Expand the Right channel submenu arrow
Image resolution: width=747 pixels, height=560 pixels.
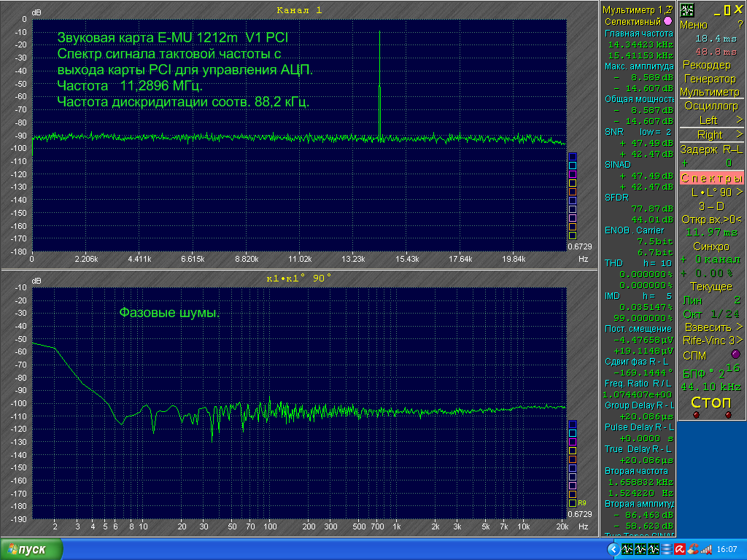coord(738,135)
